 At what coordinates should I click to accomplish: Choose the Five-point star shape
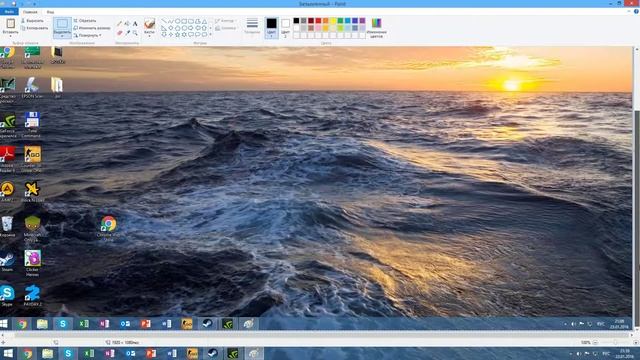point(177,35)
